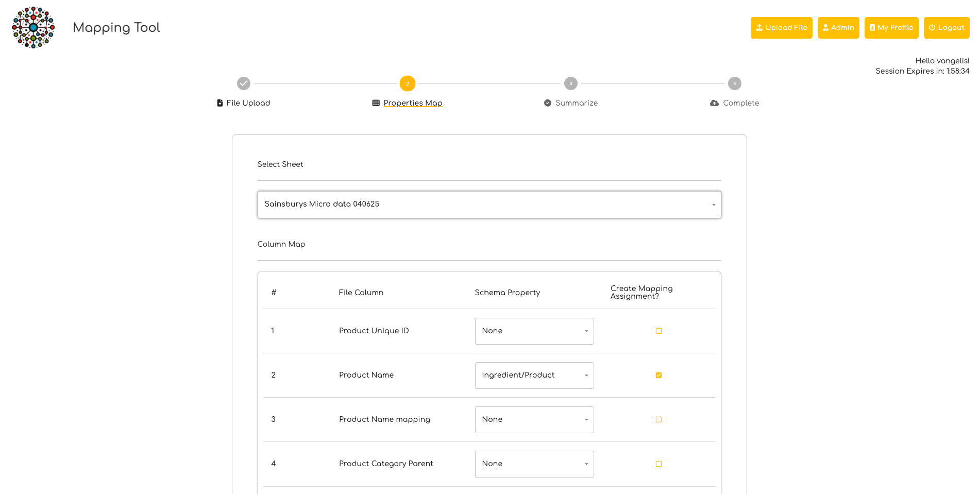This screenshot has width=980, height=494.
Task: Go to the Properties Map step
Action: click(413, 103)
